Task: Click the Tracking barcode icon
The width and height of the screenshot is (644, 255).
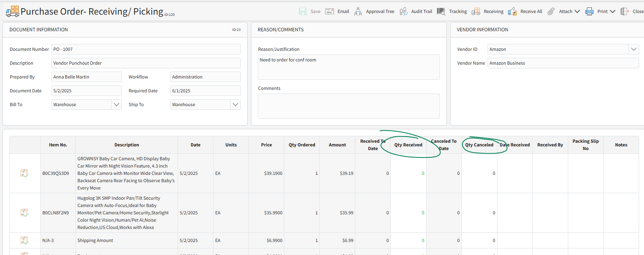Action: tap(441, 11)
